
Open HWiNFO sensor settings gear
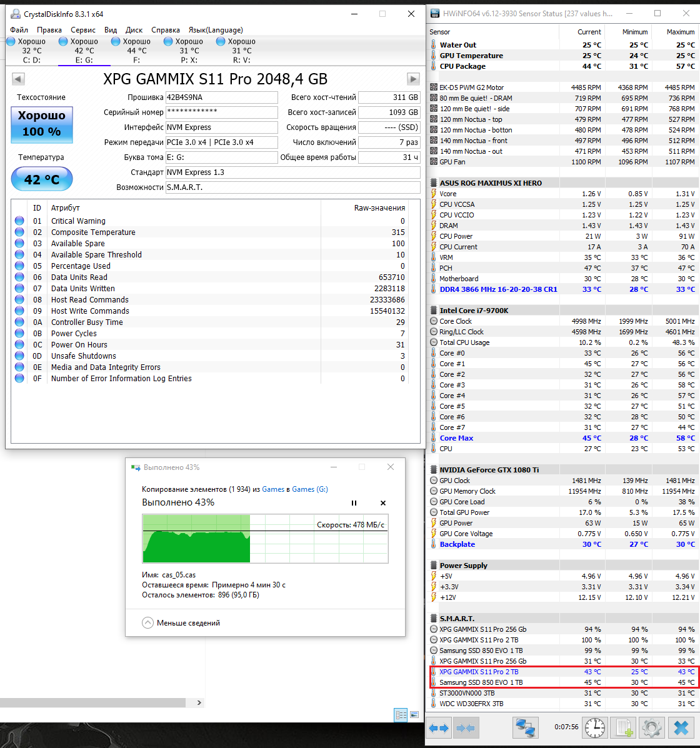point(652,728)
